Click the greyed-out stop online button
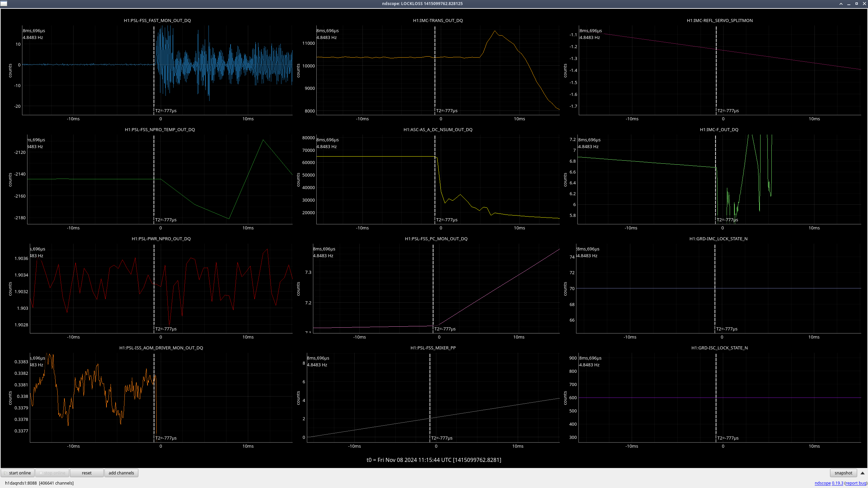868x488 pixels. pyautogui.click(x=52, y=473)
